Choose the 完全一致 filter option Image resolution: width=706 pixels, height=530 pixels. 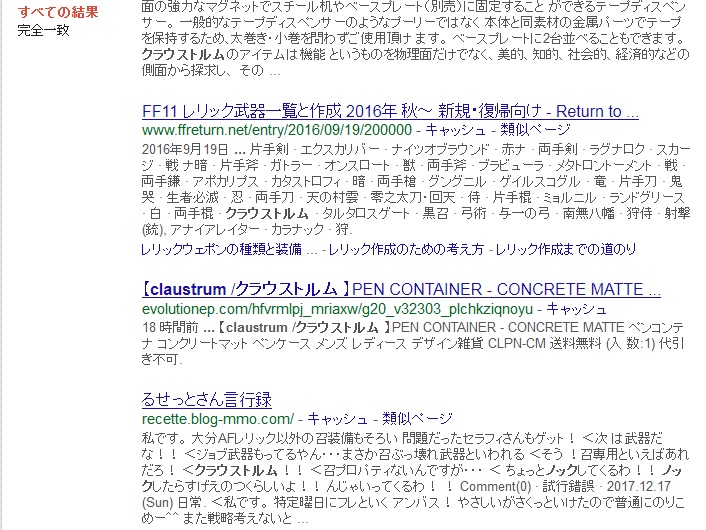(x=43, y=30)
